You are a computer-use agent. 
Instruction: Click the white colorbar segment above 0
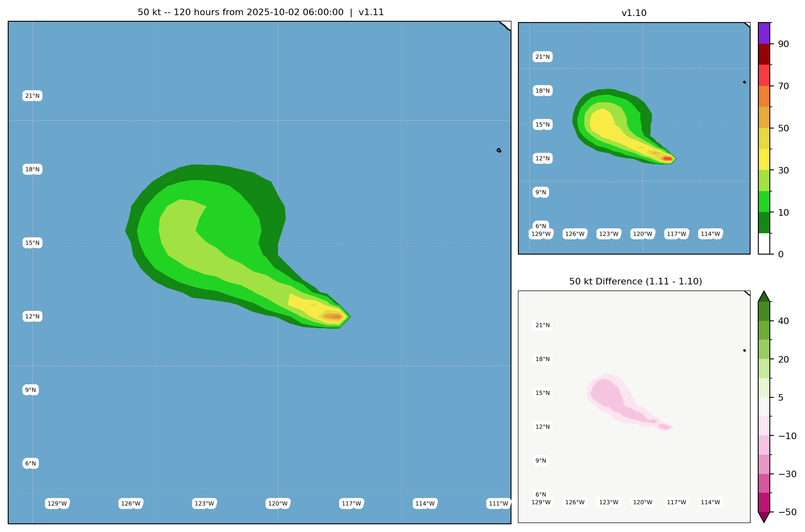coord(764,244)
